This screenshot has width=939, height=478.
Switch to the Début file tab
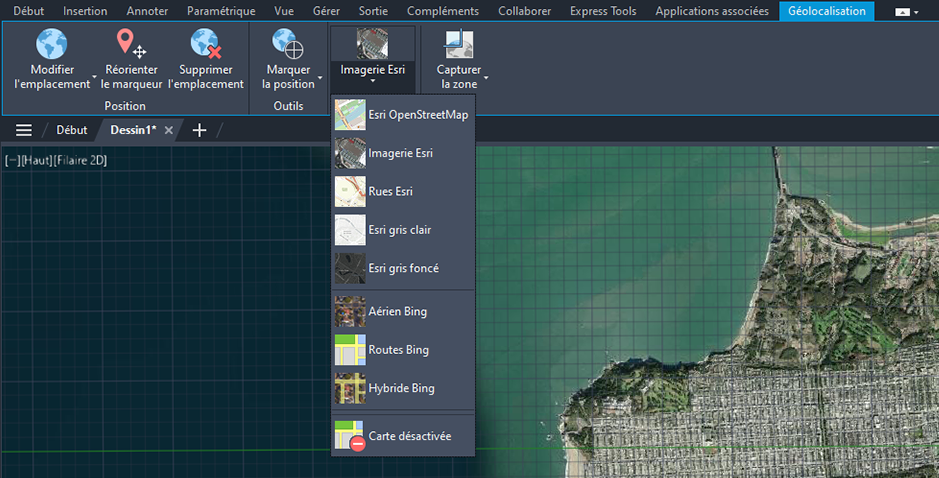[72, 130]
